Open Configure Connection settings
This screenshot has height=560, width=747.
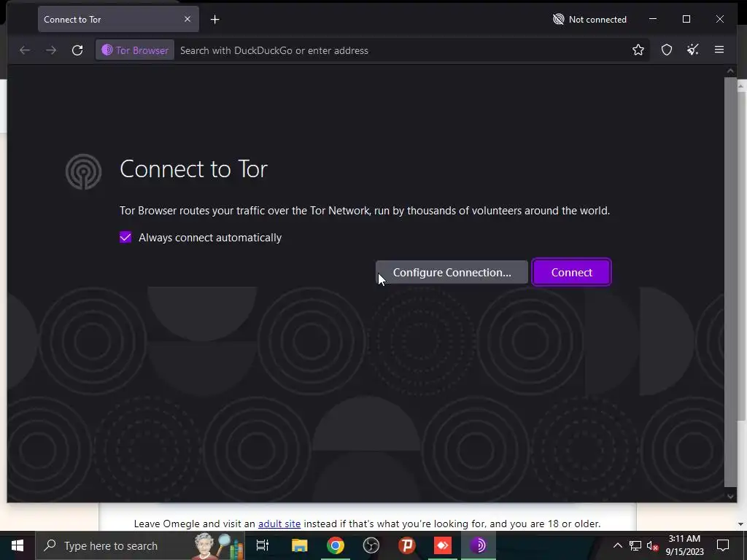(452, 273)
